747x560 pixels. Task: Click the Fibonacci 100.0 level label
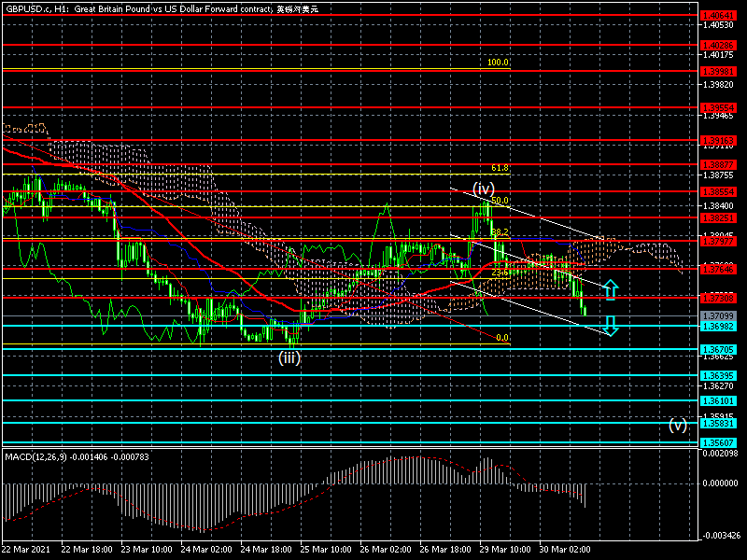[x=498, y=63]
